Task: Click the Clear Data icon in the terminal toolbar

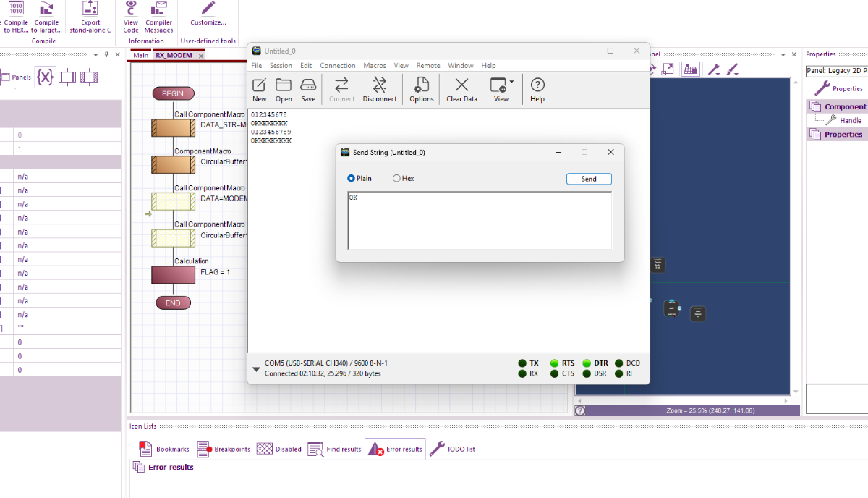Action: (x=461, y=88)
